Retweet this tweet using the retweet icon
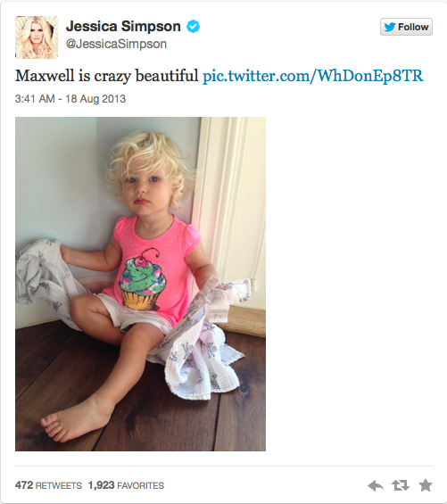 pos(401,485)
